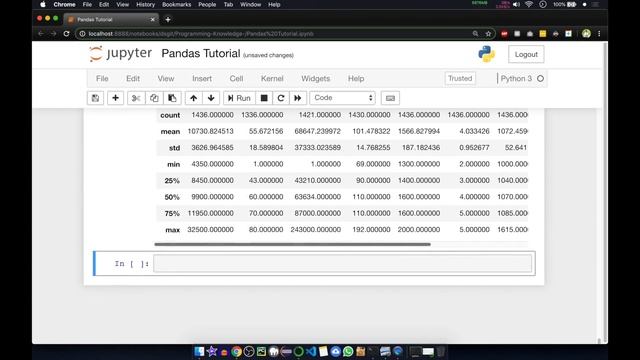Cut selected cells with scissors icon

point(136,98)
